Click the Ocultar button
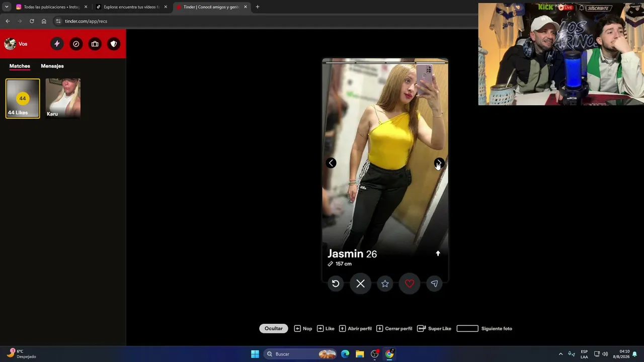This screenshot has height=362, width=644. coord(274,328)
